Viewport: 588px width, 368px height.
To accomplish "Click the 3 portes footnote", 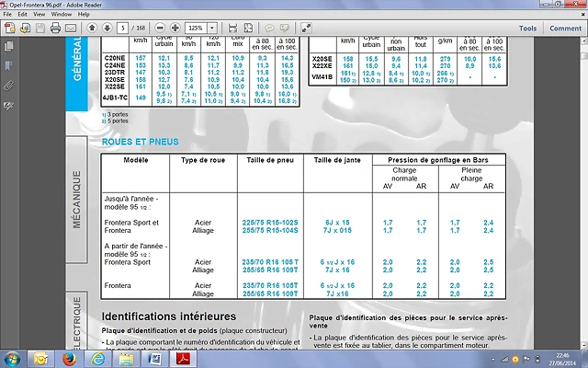I will click(x=115, y=114).
